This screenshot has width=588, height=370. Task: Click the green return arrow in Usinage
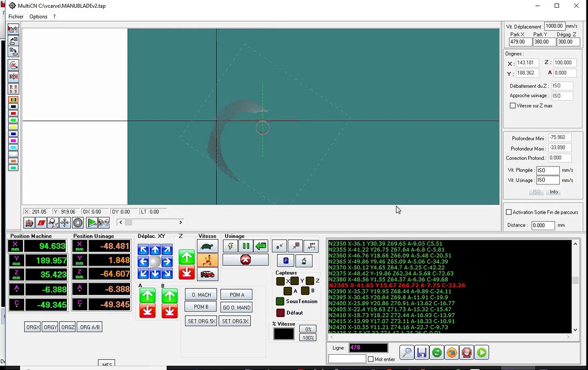click(261, 246)
